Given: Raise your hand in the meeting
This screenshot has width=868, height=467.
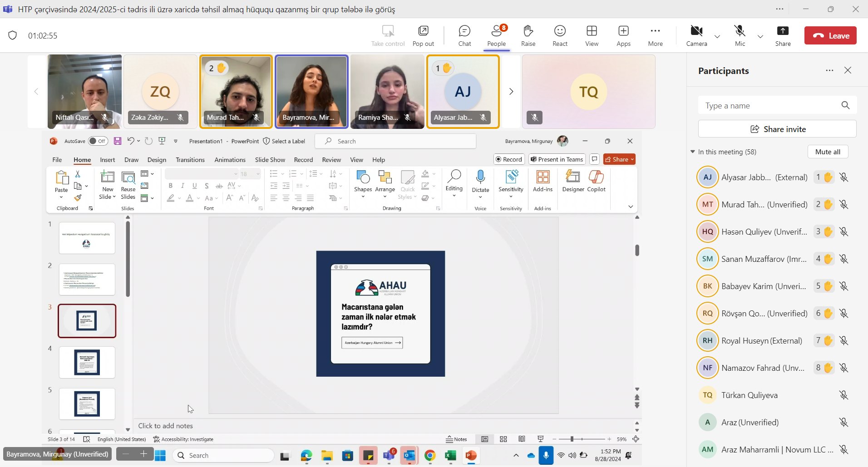Looking at the screenshot, I should (528, 35).
